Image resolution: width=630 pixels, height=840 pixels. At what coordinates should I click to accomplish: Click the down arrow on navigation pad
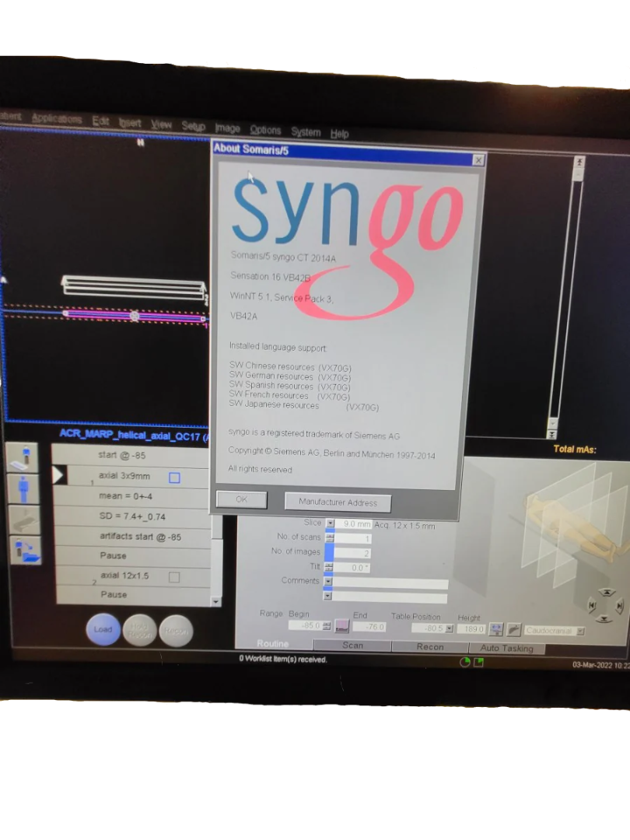604,619
